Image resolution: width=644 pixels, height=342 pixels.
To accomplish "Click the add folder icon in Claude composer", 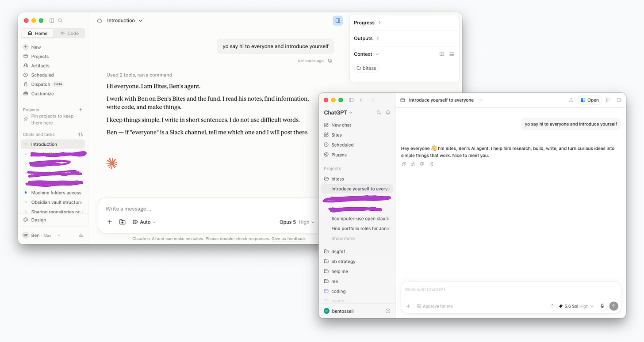I will tap(123, 222).
